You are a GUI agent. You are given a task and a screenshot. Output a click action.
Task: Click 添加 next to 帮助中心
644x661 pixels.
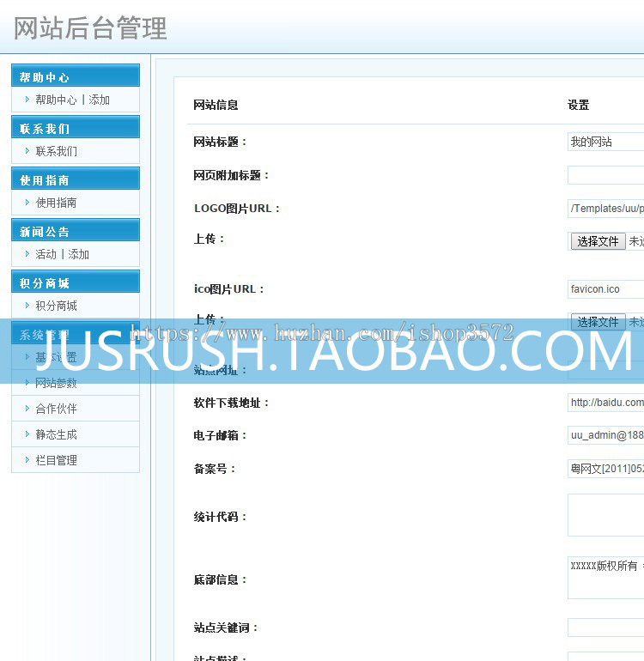(x=99, y=100)
